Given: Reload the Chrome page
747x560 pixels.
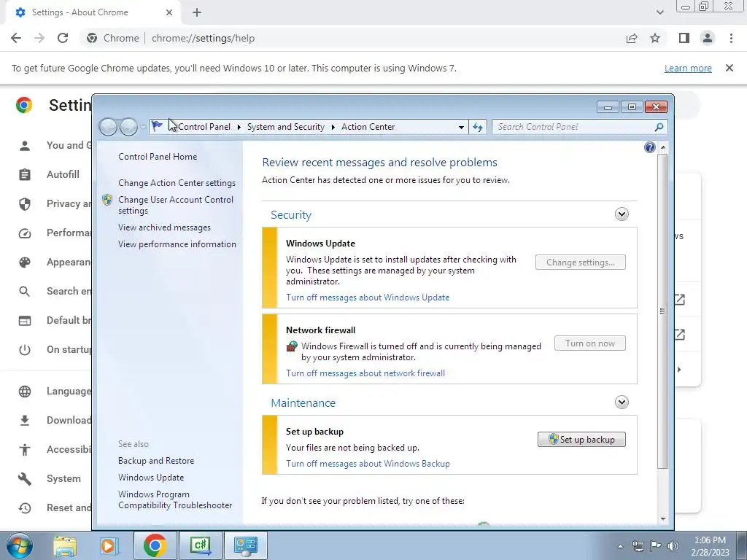Looking at the screenshot, I should tap(63, 38).
